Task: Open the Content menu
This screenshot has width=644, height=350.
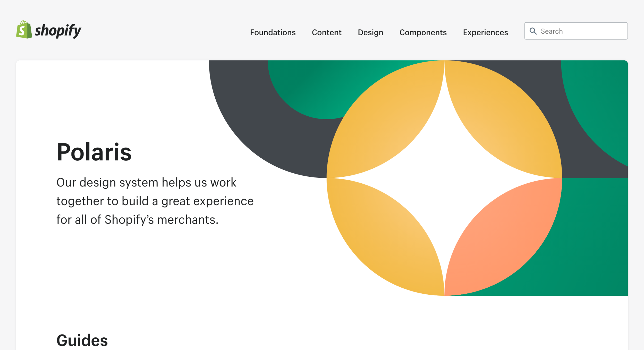Action: point(327,32)
